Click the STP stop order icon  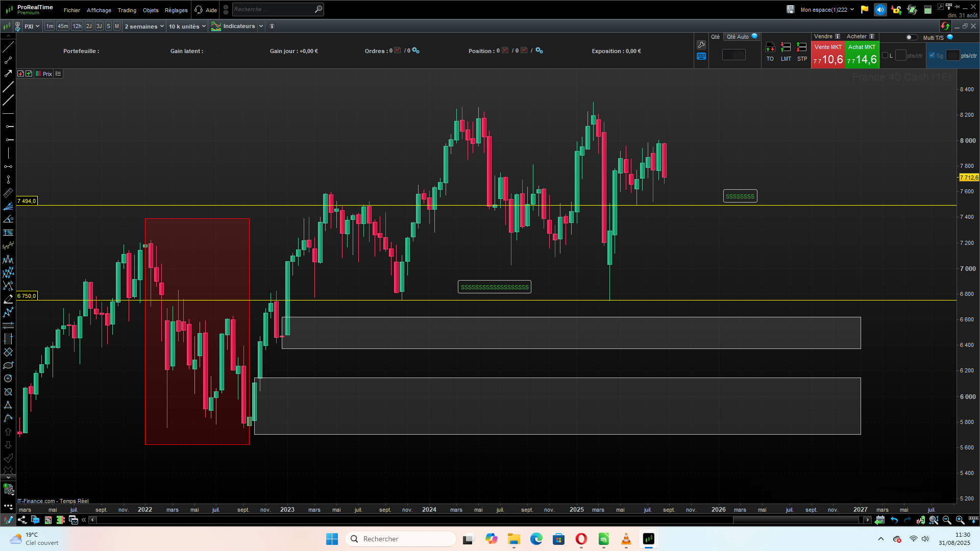802,47
